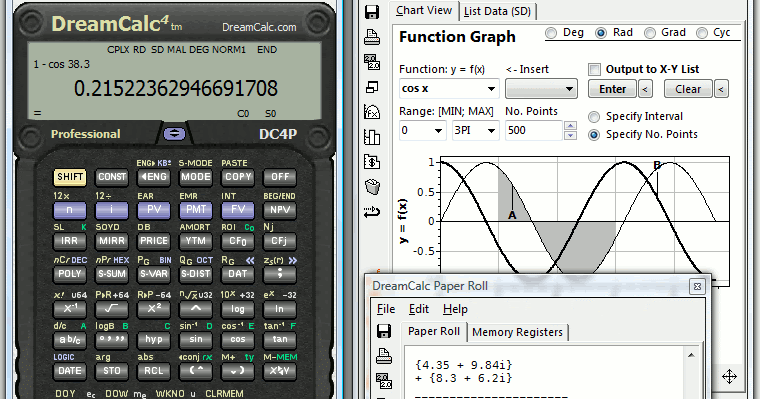Click the arrow button next to Clear
This screenshot has width=760, height=399.
click(x=721, y=89)
